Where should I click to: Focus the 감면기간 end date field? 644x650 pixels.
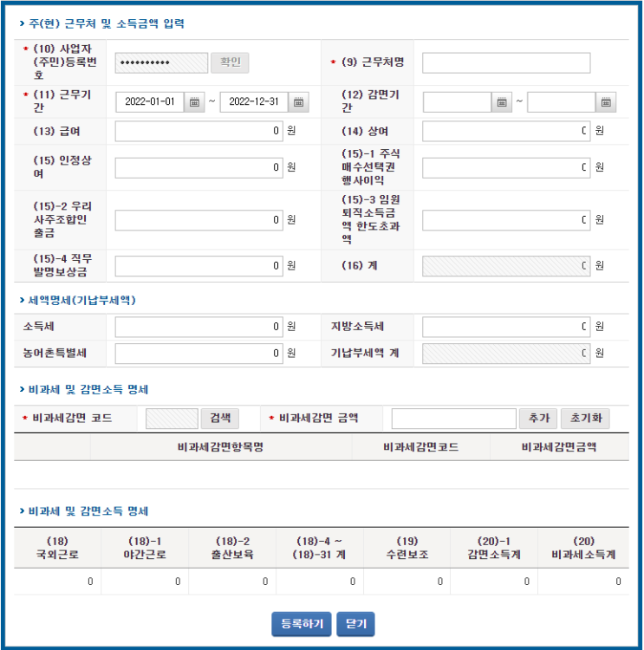pos(562,102)
